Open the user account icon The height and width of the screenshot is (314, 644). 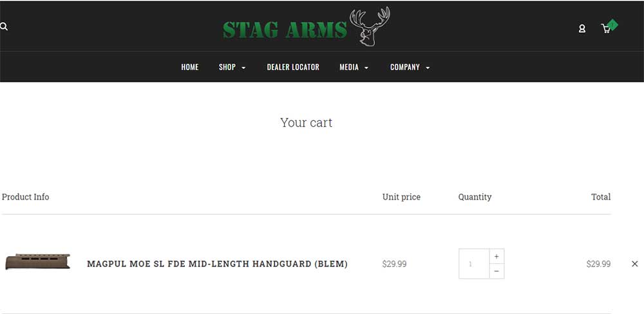582,28
